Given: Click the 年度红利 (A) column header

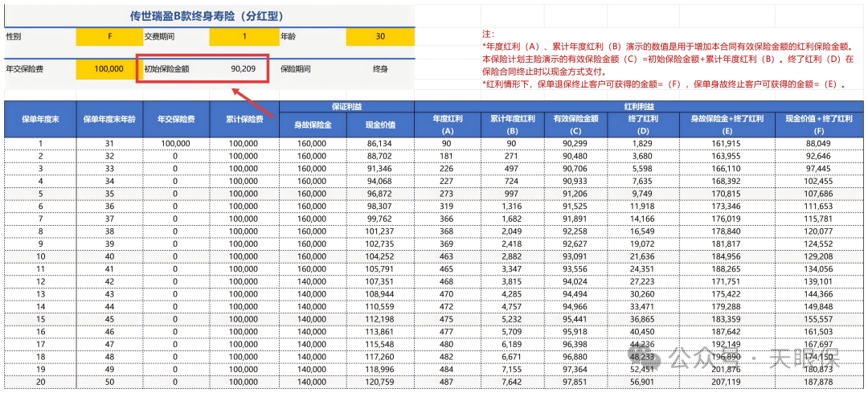Looking at the screenshot, I should click(x=448, y=125).
